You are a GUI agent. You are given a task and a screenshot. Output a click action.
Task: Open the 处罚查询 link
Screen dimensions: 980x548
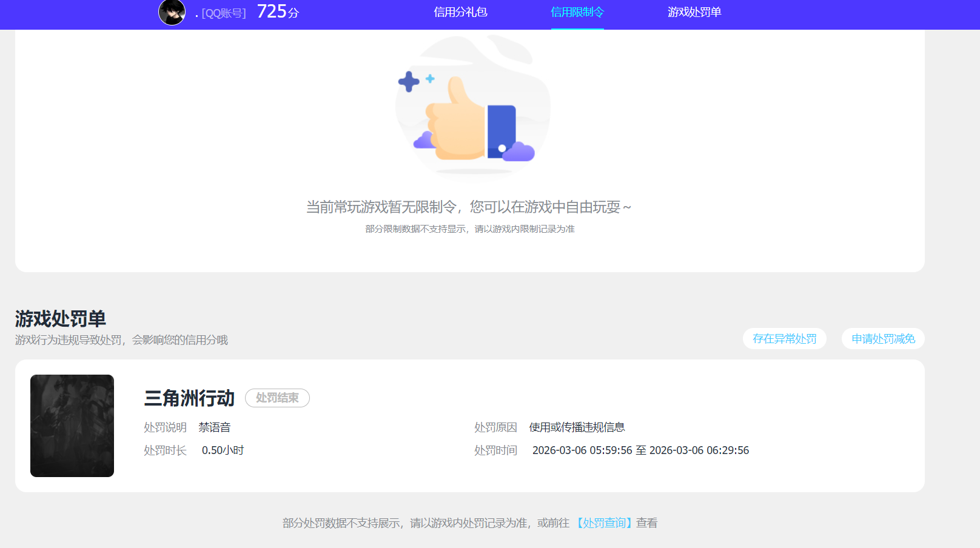click(603, 523)
